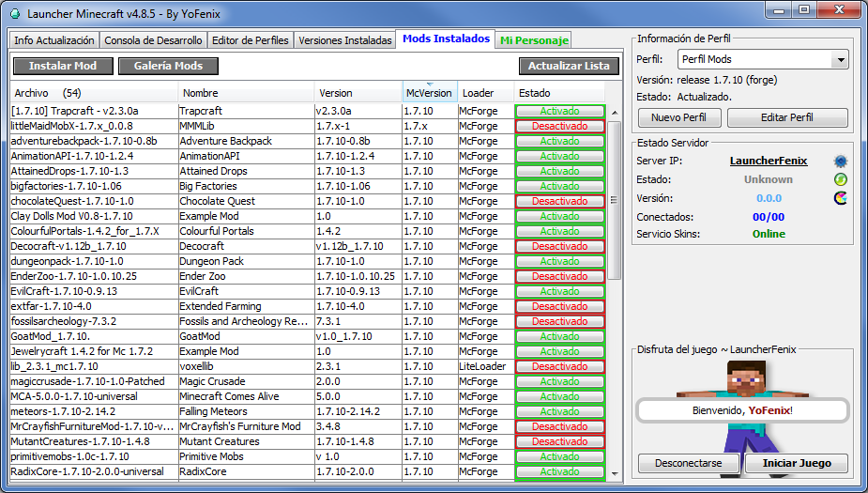Toggle EvilCraft status Activado
Image resolution: width=868 pixels, height=493 pixels.
[559, 291]
